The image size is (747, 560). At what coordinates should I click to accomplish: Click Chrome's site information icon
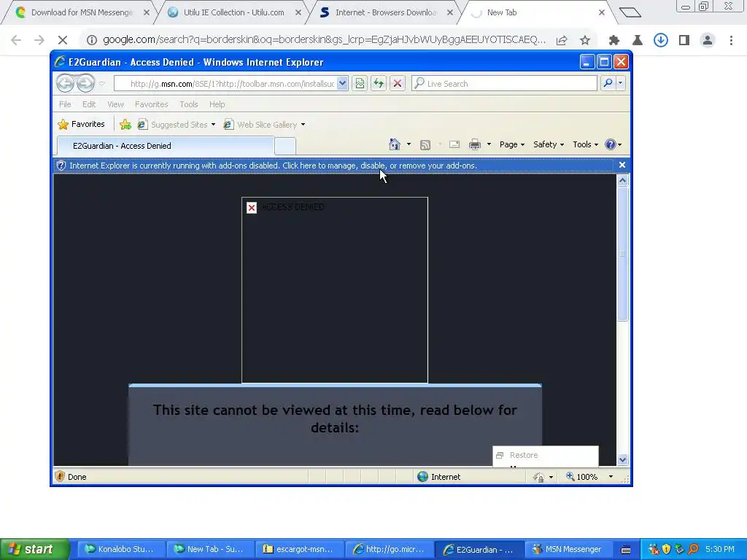click(92, 40)
